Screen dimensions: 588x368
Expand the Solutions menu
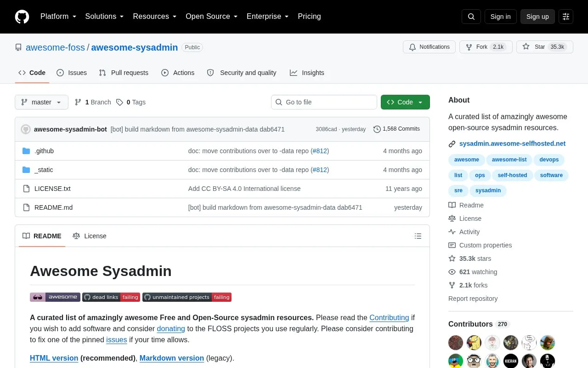point(105,17)
